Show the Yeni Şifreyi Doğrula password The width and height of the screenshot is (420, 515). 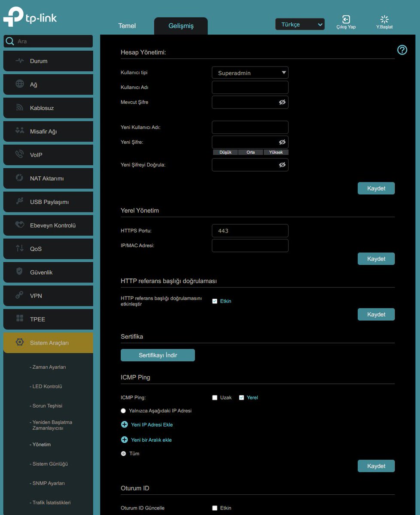[282, 165]
